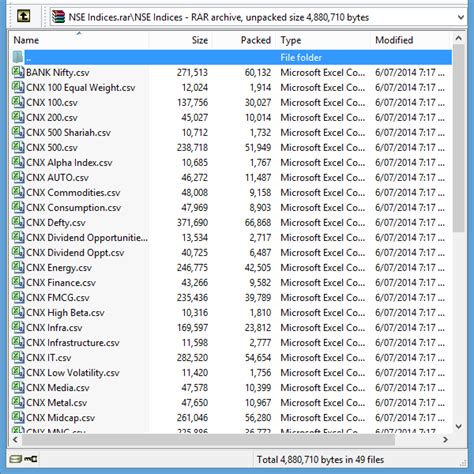Image resolution: width=474 pixels, height=474 pixels.
Task: Select the file name CNX FMCG.csv
Action: 58,298
